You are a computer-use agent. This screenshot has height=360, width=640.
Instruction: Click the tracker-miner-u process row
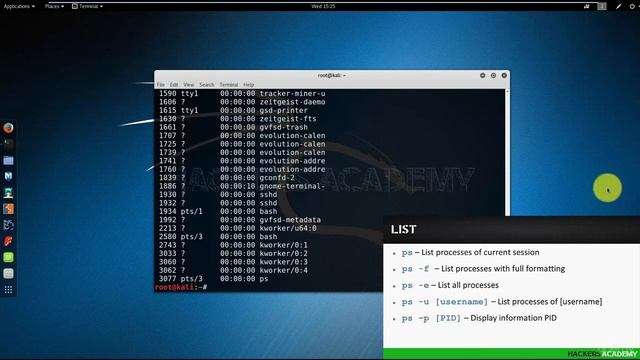click(242, 93)
